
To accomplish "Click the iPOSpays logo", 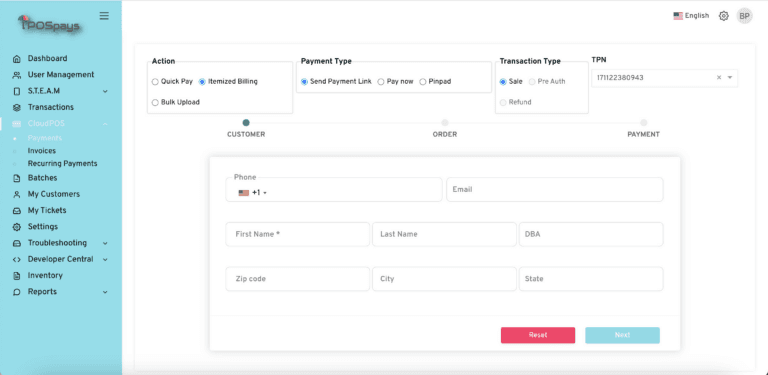I will coord(49,24).
